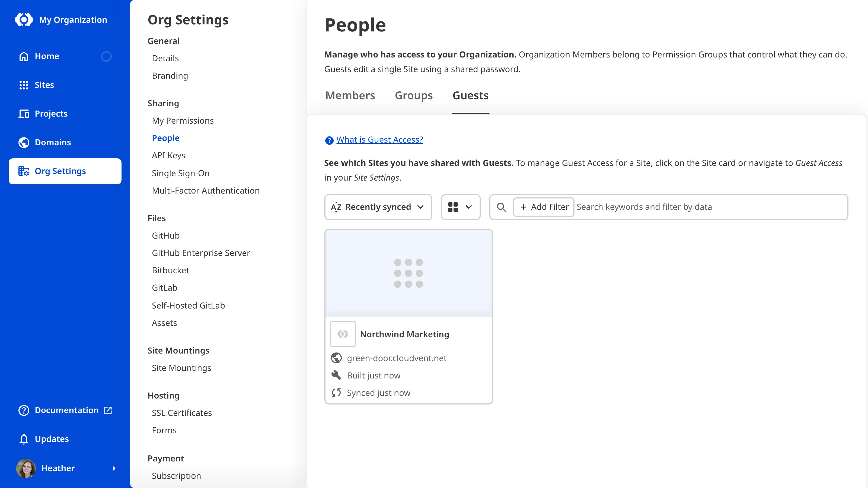Open Self-Hosted GitLab settings
Screen dimensions: 868x488
(188, 306)
